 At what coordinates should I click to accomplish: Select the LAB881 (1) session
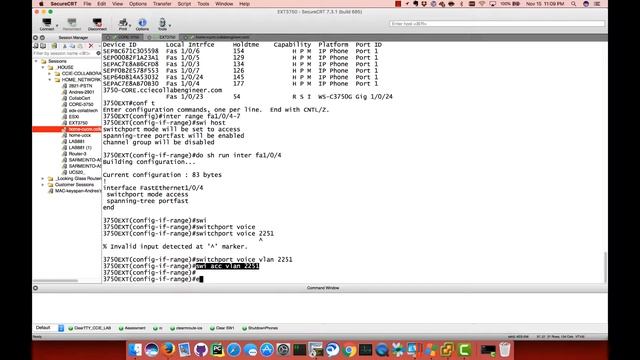pos(80,147)
